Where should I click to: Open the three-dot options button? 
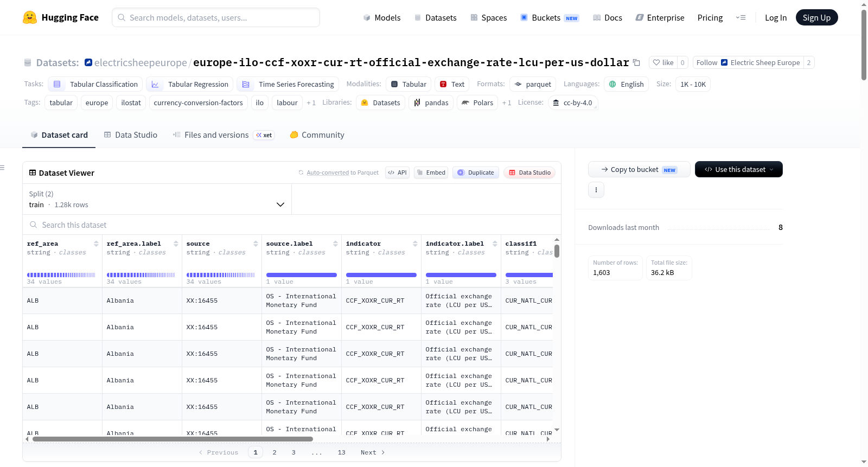click(596, 190)
